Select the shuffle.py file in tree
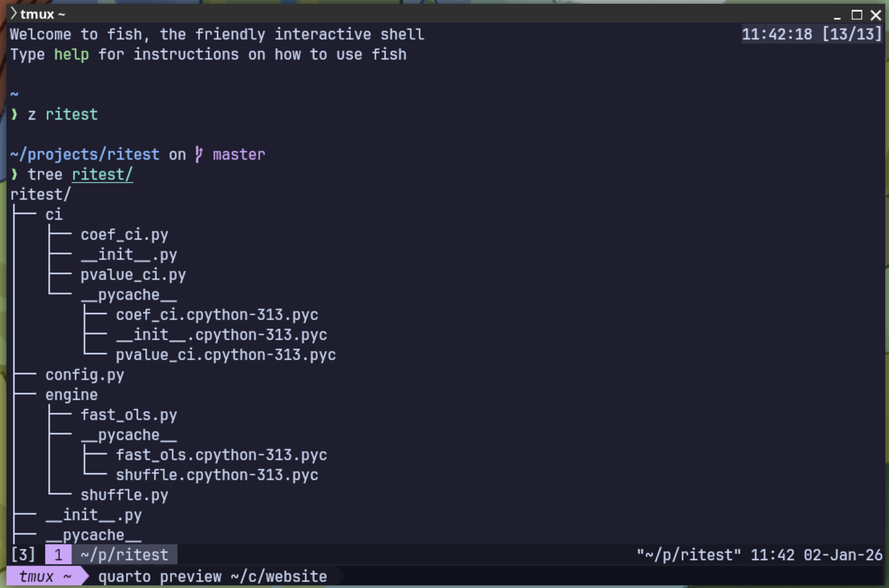The width and height of the screenshot is (889, 588). point(124,495)
